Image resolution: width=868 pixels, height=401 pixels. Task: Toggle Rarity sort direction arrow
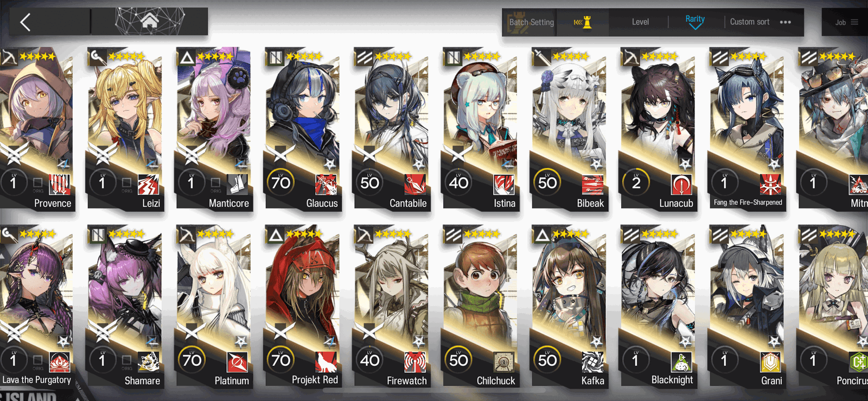click(x=695, y=27)
